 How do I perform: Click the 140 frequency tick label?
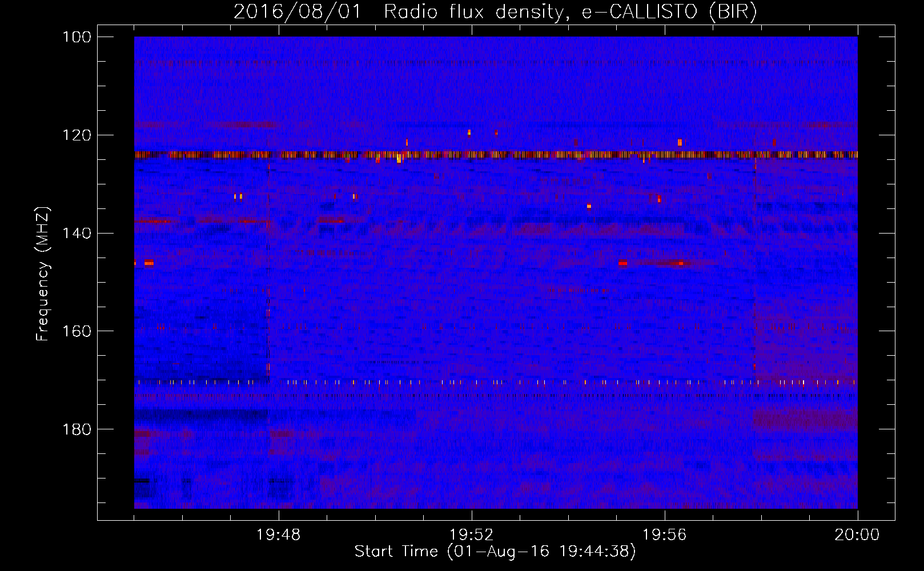coord(77,233)
